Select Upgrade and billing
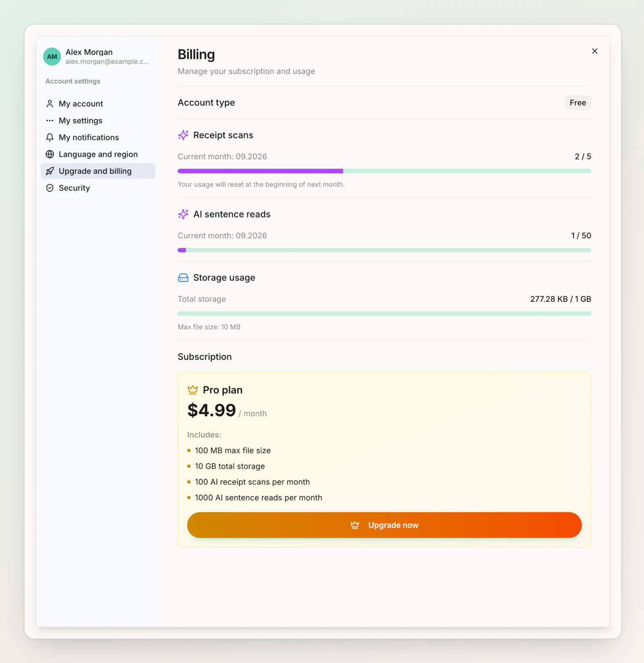The height and width of the screenshot is (663, 644). coord(98,171)
